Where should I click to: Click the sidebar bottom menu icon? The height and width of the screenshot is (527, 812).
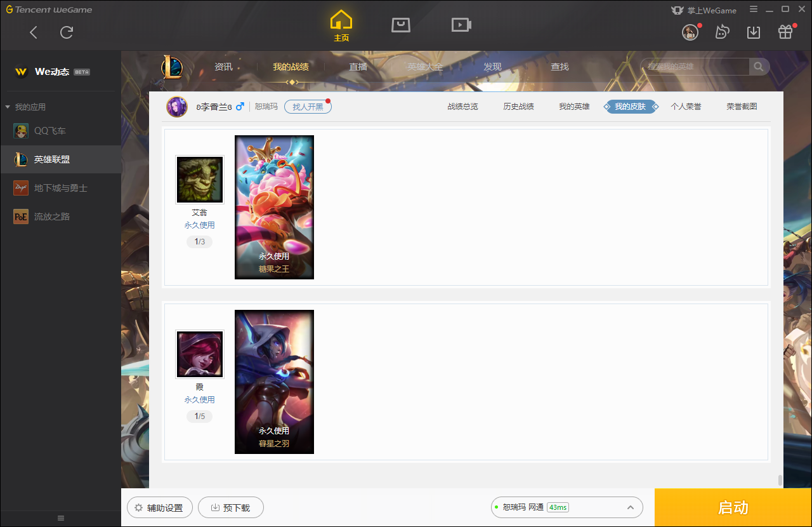pos(61,518)
